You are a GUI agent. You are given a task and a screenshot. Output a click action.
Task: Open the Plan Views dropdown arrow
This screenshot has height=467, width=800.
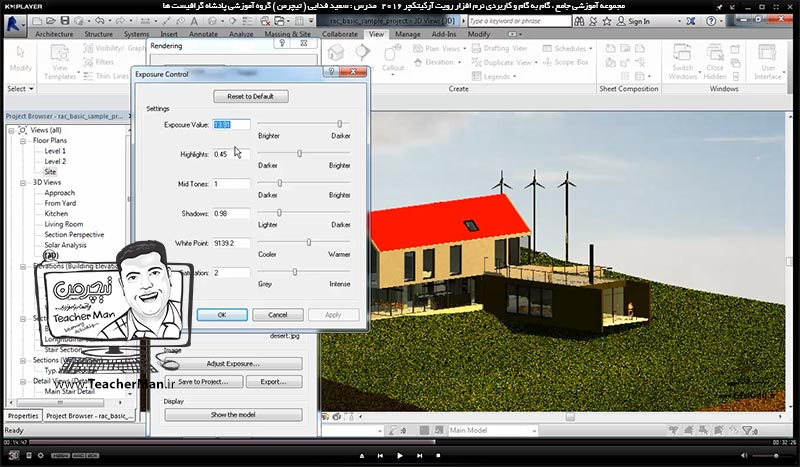click(464, 48)
